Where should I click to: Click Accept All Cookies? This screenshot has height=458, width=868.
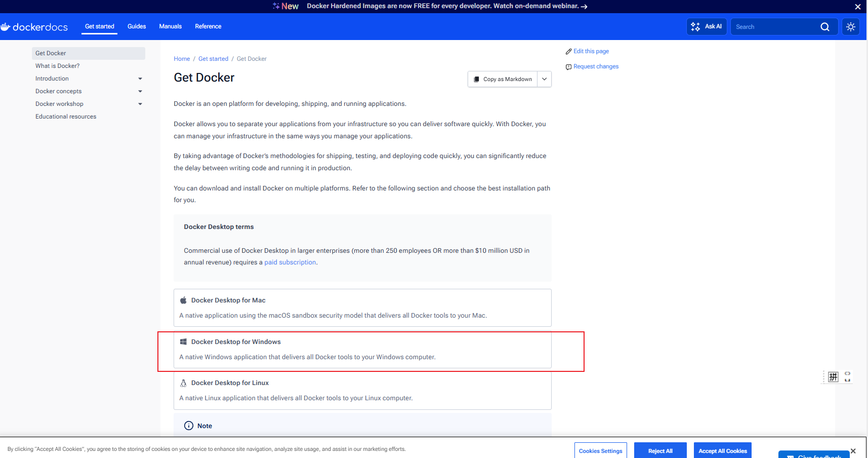click(723, 450)
